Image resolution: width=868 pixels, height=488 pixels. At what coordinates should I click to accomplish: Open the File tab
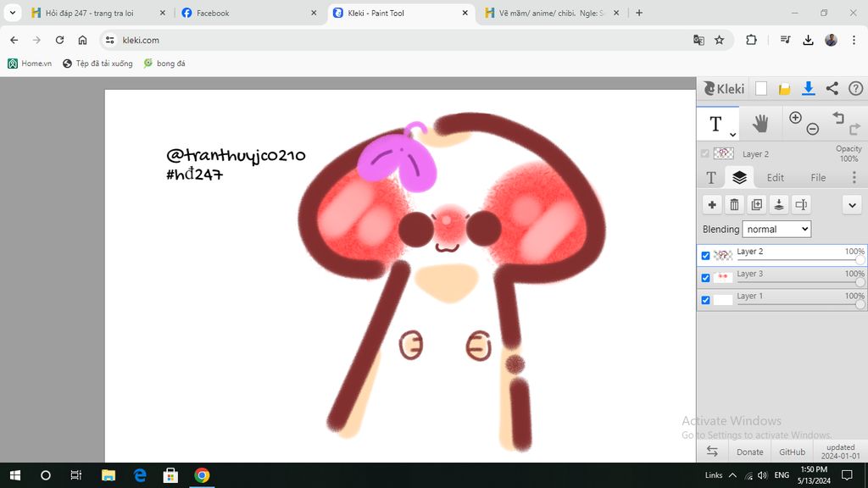pyautogui.click(x=818, y=178)
